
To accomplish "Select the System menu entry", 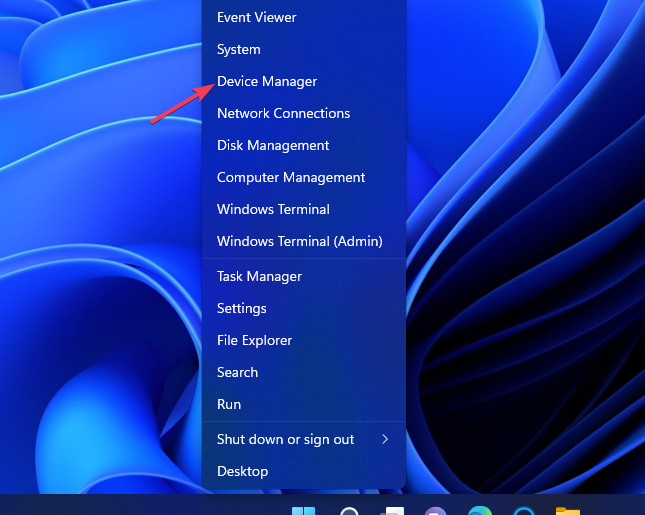I will pos(304,49).
